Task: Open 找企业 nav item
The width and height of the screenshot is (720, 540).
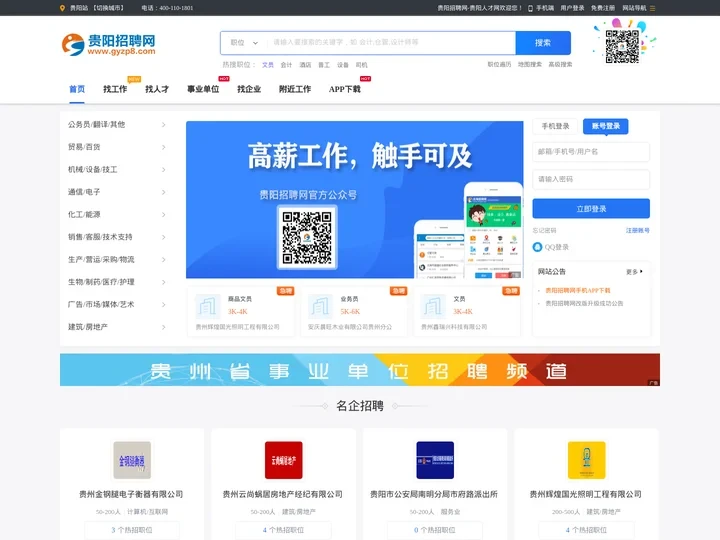Action: [249, 89]
